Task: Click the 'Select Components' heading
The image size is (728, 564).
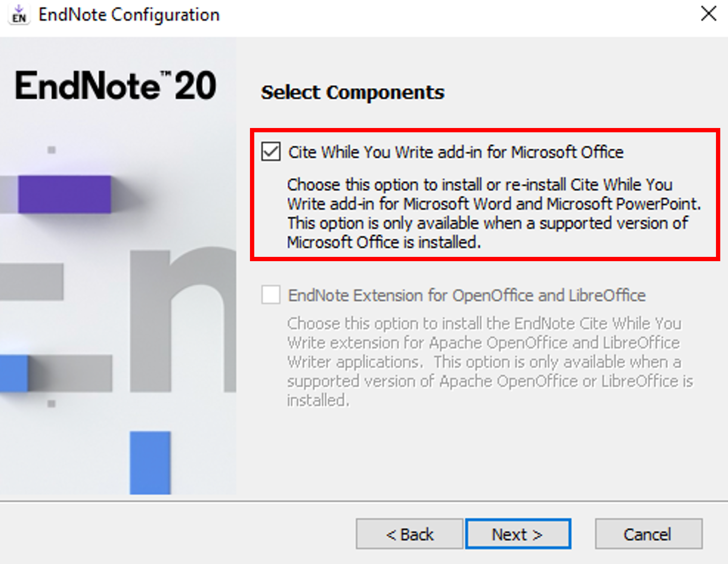Action: [353, 92]
